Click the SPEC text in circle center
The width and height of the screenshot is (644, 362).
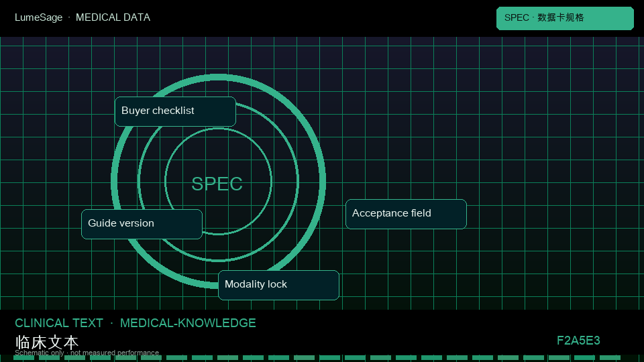click(x=217, y=184)
